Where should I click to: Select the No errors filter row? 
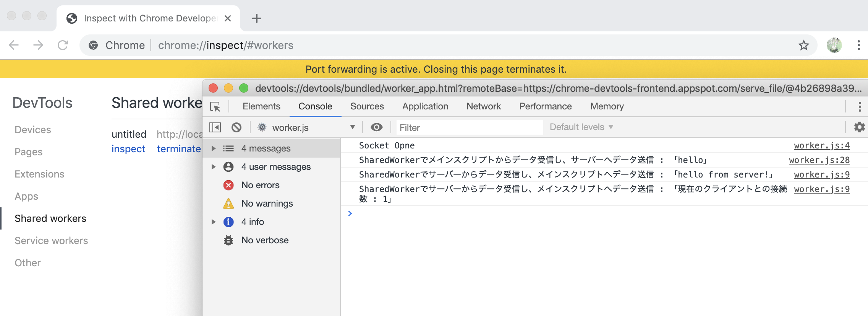point(271,185)
